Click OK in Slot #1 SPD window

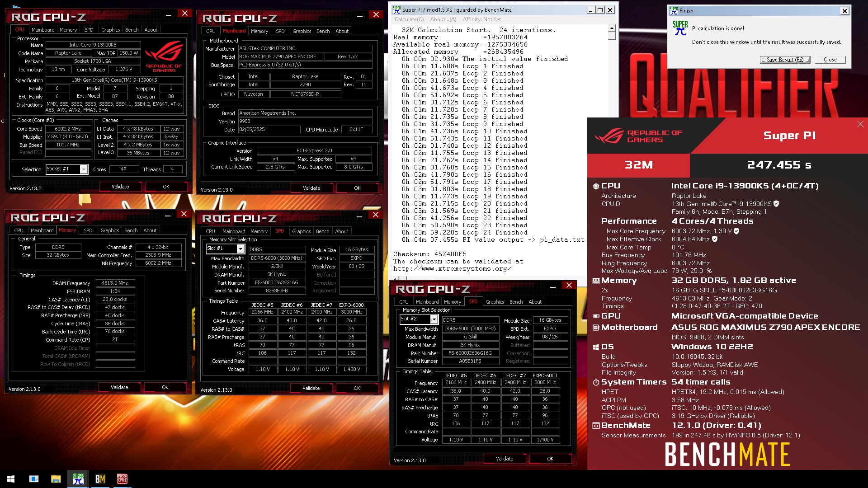(357, 388)
